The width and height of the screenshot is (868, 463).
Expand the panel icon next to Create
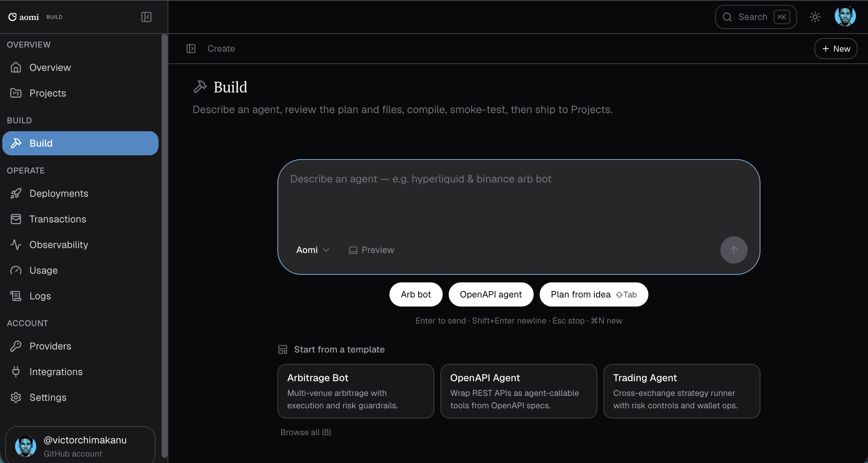pyautogui.click(x=191, y=49)
